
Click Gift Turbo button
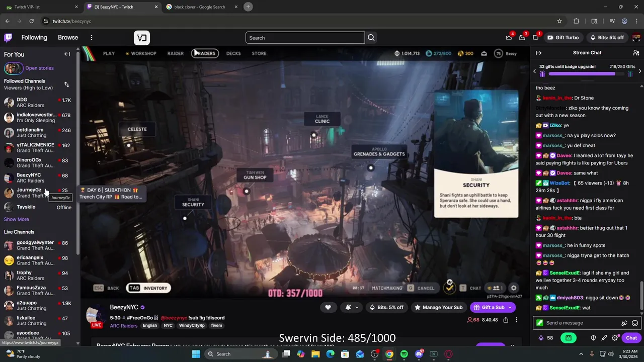563,38
